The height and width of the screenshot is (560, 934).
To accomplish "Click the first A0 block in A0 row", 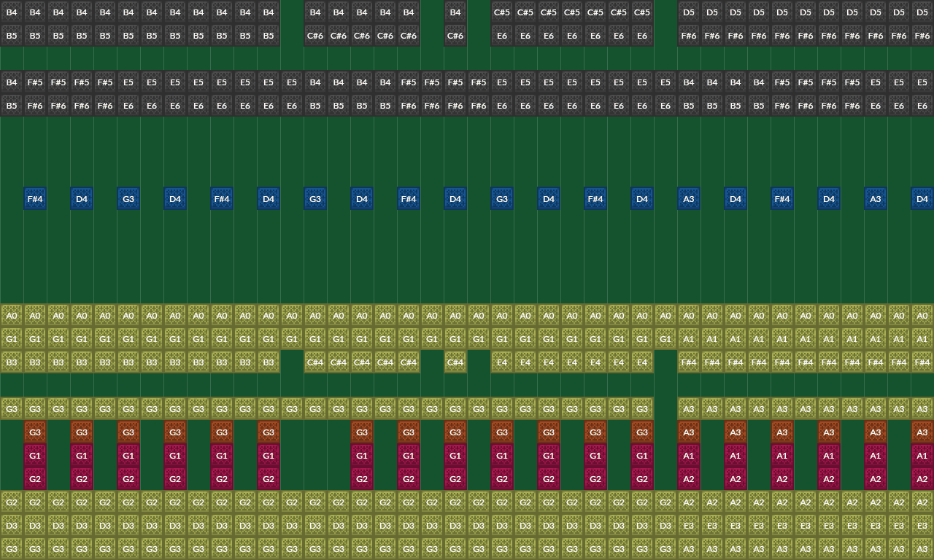I will click(12, 316).
